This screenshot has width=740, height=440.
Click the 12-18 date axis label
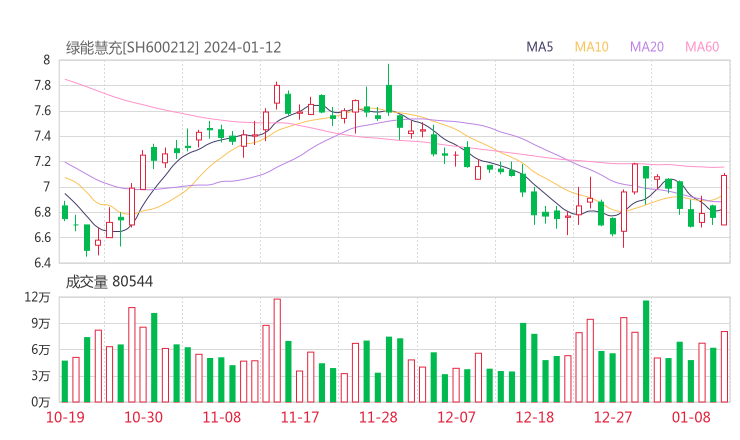[x=535, y=417]
